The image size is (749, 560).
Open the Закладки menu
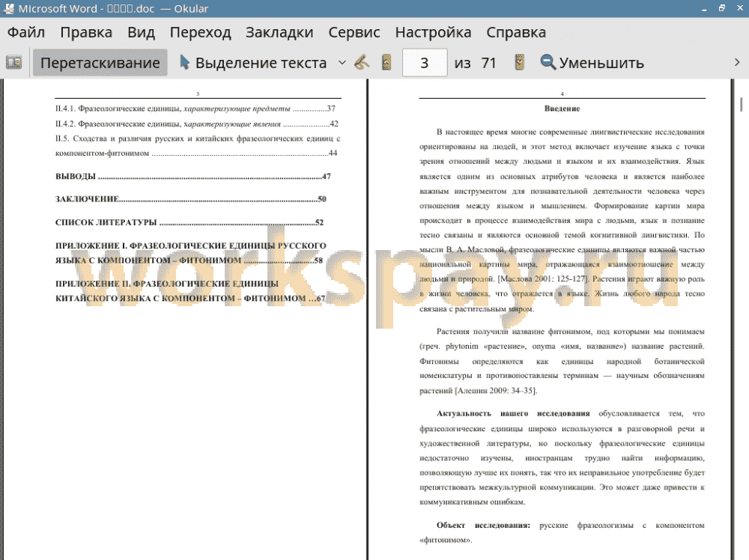coord(279,32)
